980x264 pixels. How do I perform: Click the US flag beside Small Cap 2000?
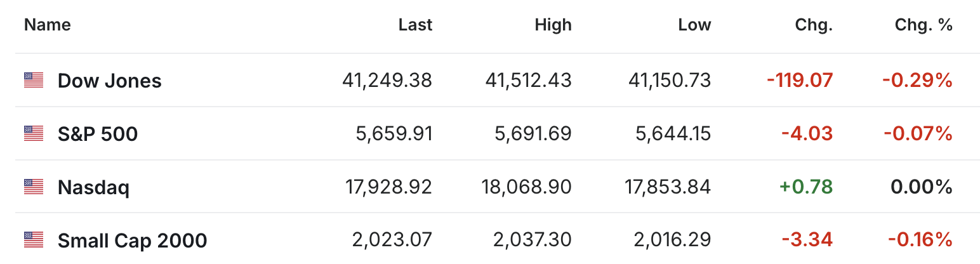pyautogui.click(x=34, y=240)
